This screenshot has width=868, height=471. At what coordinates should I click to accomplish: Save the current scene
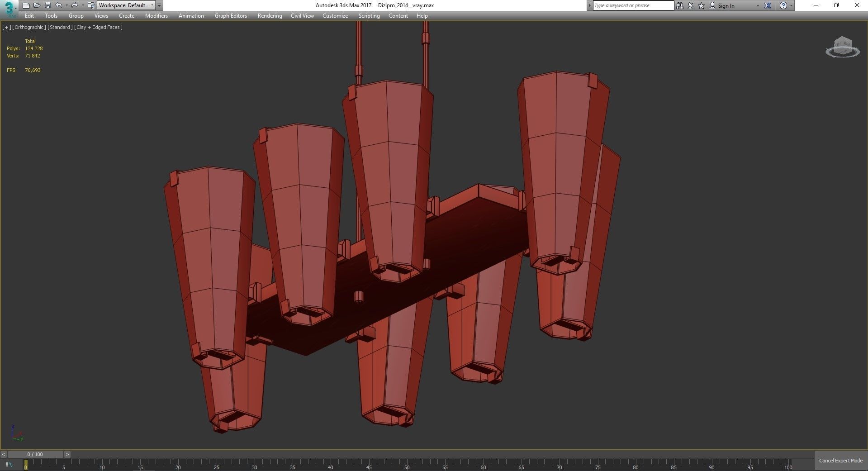(47, 5)
